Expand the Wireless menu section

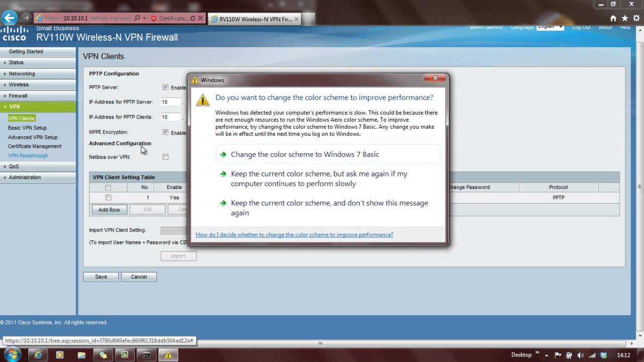pos(38,84)
